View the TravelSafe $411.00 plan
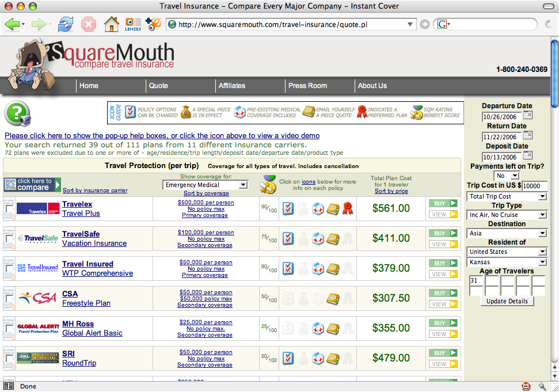This screenshot has height=392, width=559. 443,245
